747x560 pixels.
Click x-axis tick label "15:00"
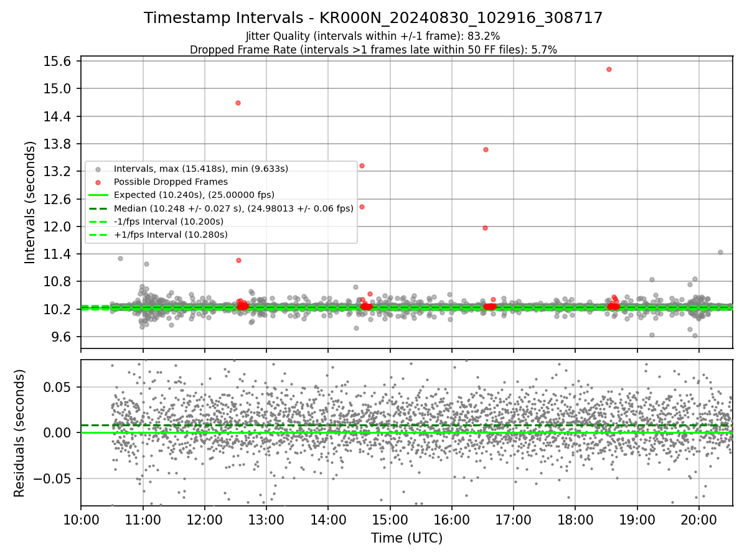[390, 520]
